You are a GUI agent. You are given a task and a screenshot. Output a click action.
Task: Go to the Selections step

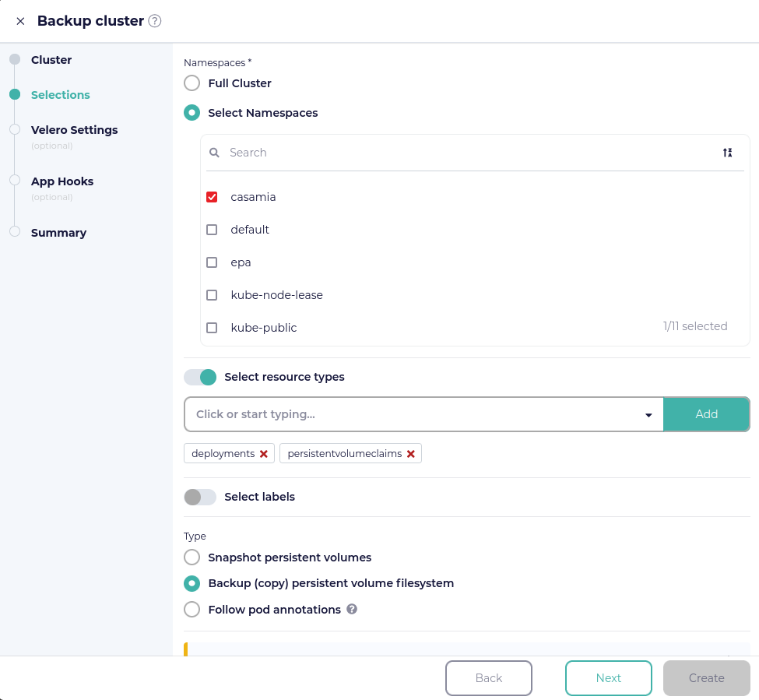pyautogui.click(x=61, y=95)
